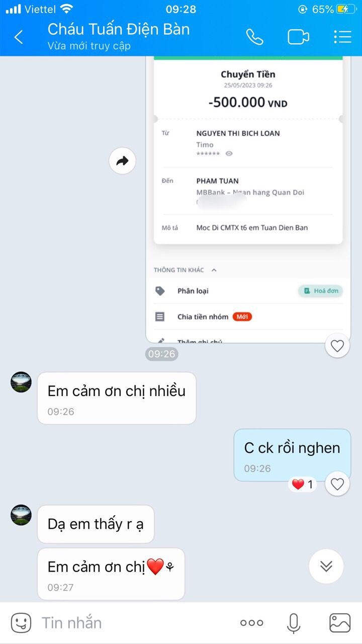View the heart reaction count 1
Viewport: 362px width, 644px height.
coord(302,485)
